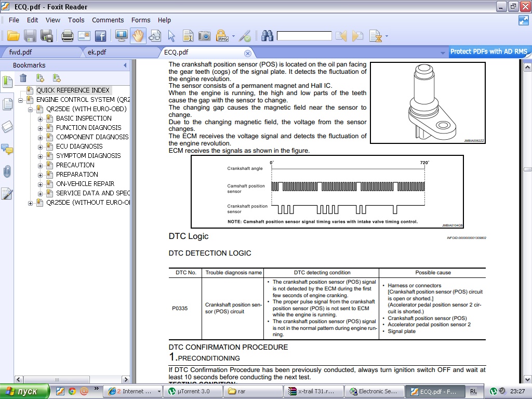Click the RMS padlock icon
This screenshot has height=399, width=532.
tap(222, 36)
